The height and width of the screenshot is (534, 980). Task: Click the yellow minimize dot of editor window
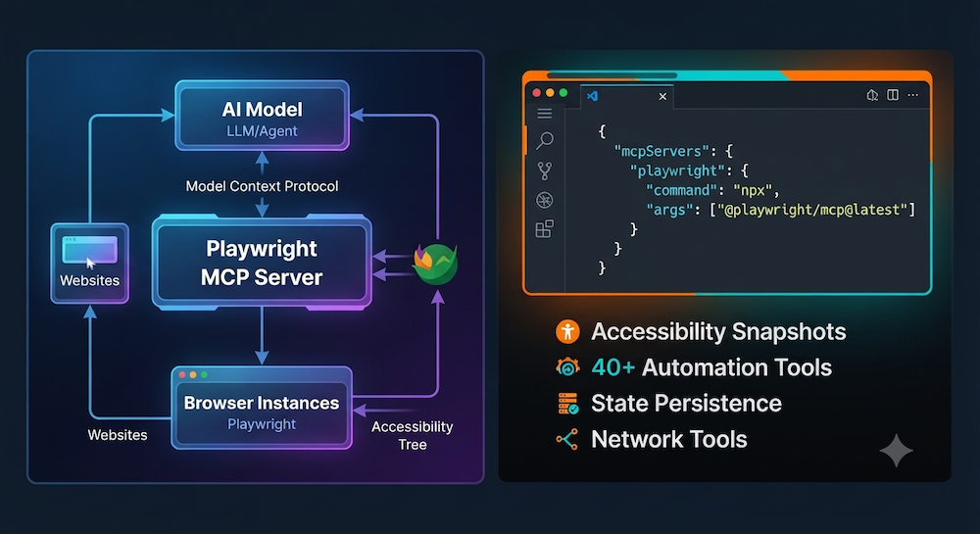tap(550, 93)
